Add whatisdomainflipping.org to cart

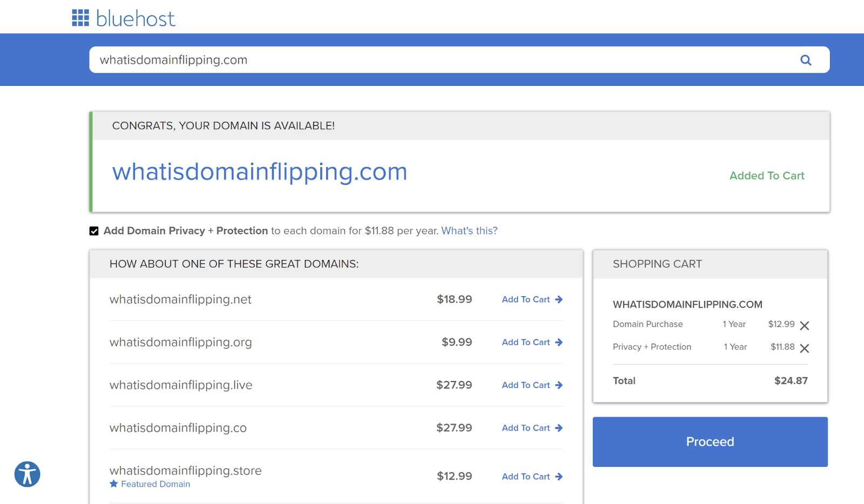point(525,342)
